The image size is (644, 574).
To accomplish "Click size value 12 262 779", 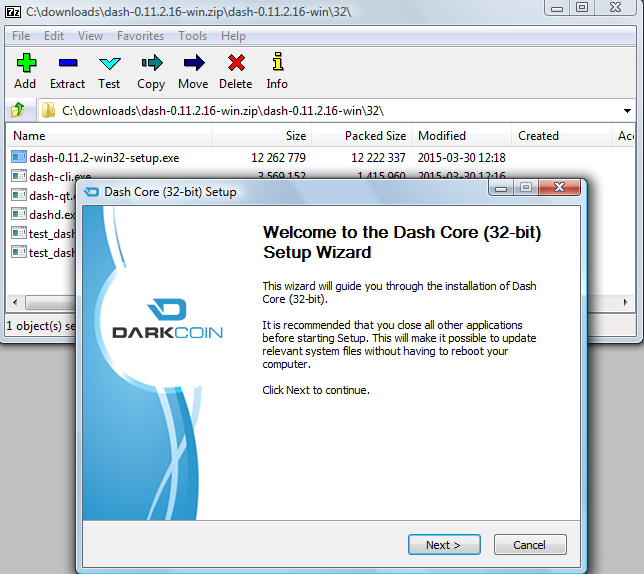I will (278, 158).
